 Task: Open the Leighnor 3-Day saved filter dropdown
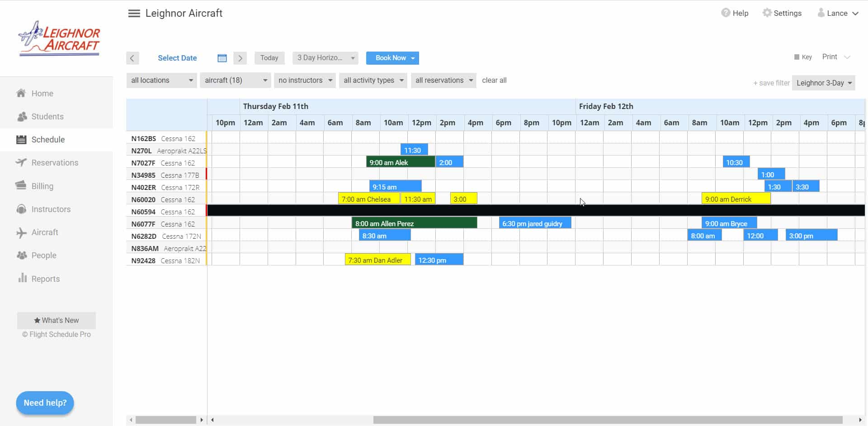[x=823, y=83]
